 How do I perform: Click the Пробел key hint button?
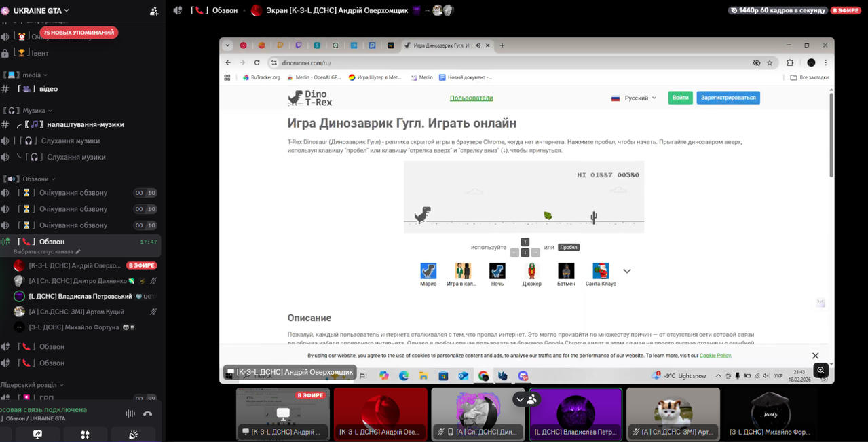point(569,248)
